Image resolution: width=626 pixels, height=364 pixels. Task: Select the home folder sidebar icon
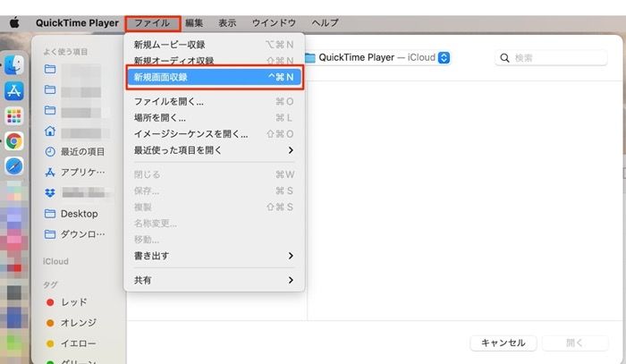tap(50, 131)
